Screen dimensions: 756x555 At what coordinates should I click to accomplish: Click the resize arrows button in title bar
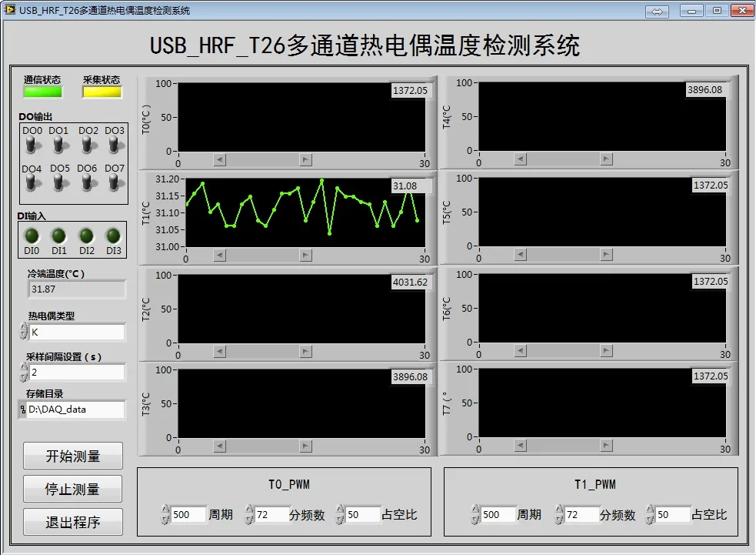(x=657, y=11)
